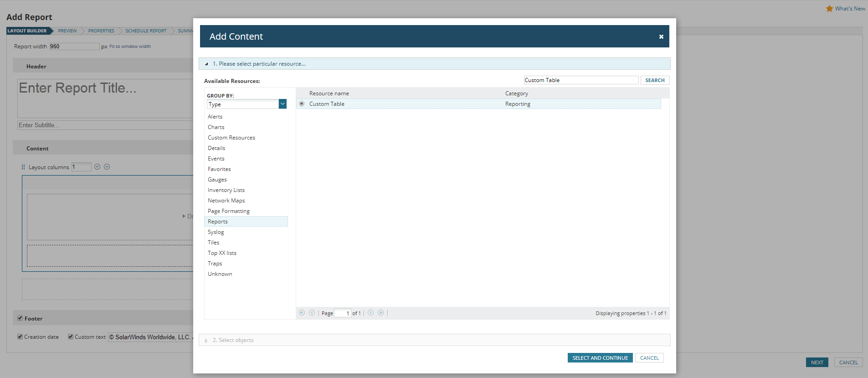Image resolution: width=868 pixels, height=378 pixels.
Task: Switch to the Schedule Report step
Action: point(146,31)
